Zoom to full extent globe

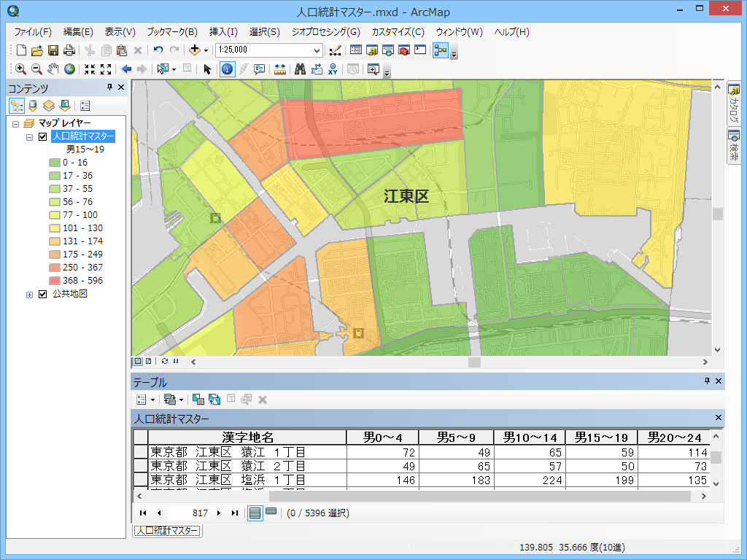click(x=69, y=69)
